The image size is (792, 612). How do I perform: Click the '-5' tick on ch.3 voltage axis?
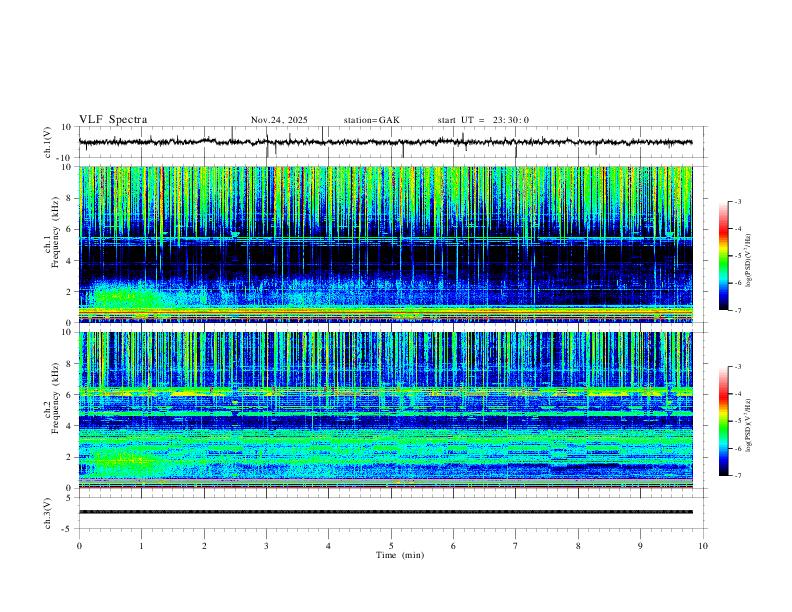pos(67,529)
